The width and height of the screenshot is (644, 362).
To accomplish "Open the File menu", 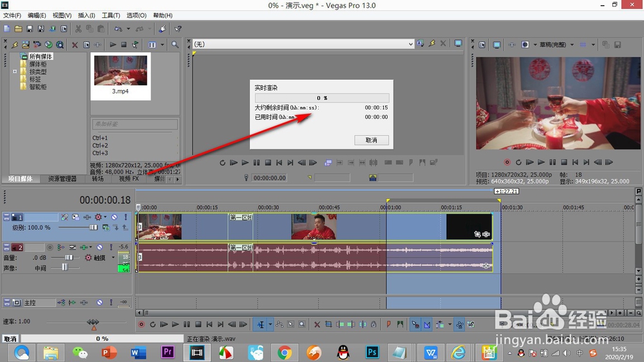I will pos(12,15).
